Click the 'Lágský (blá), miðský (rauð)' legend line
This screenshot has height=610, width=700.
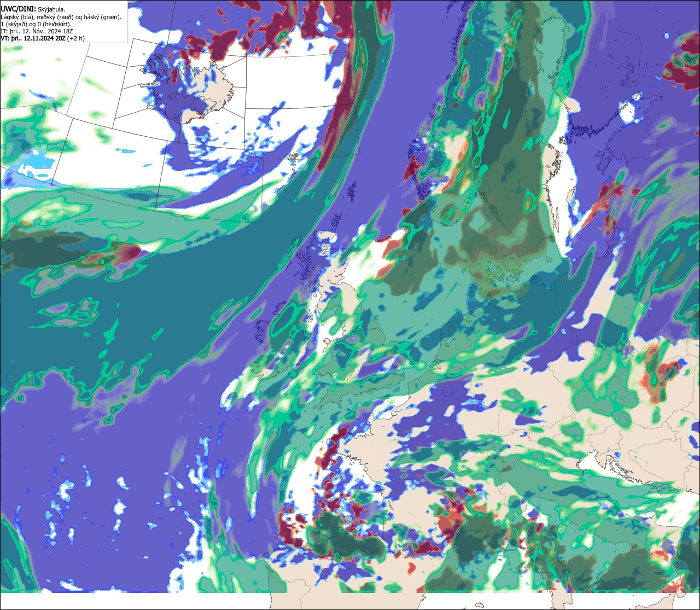pos(61,17)
